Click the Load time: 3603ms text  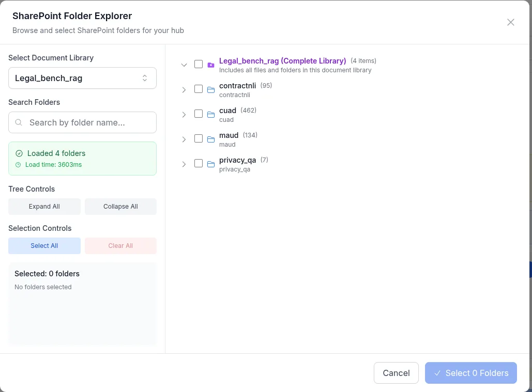pos(54,165)
